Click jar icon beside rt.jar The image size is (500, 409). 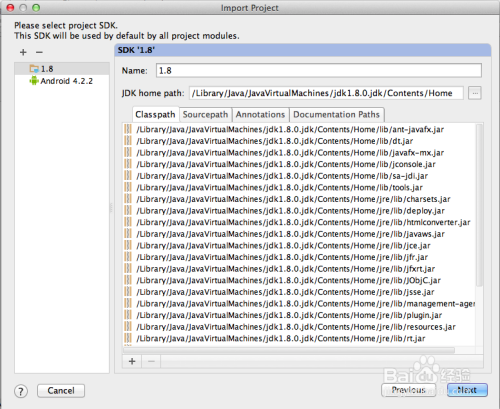[x=128, y=338]
